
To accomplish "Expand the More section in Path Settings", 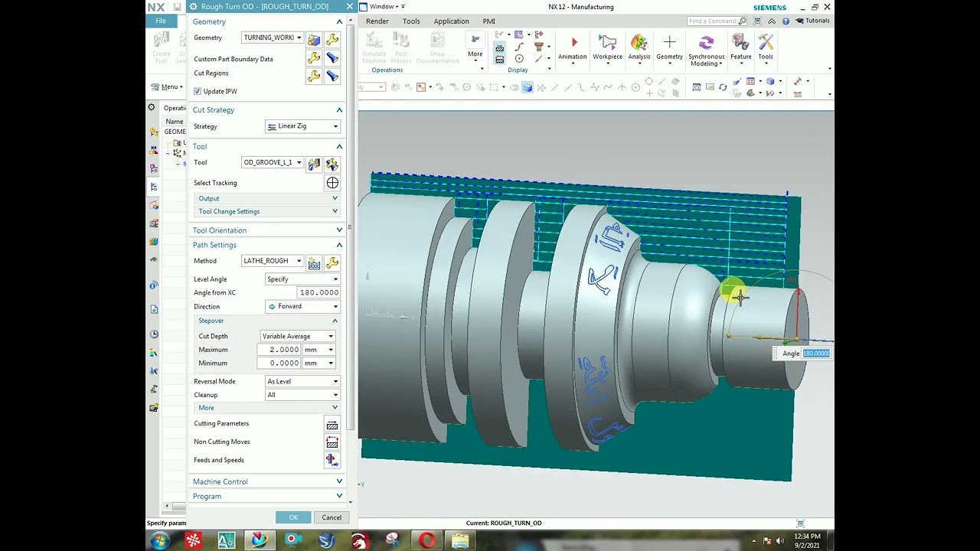I will click(266, 408).
